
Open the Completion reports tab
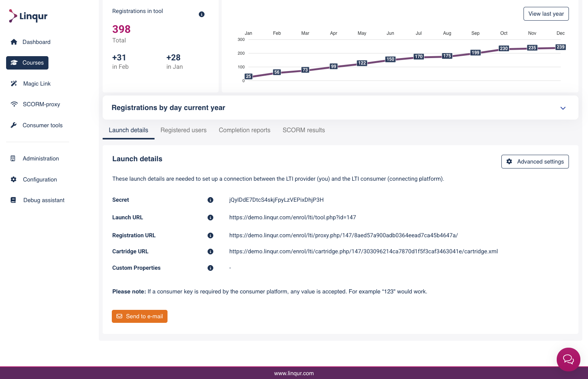(x=245, y=130)
